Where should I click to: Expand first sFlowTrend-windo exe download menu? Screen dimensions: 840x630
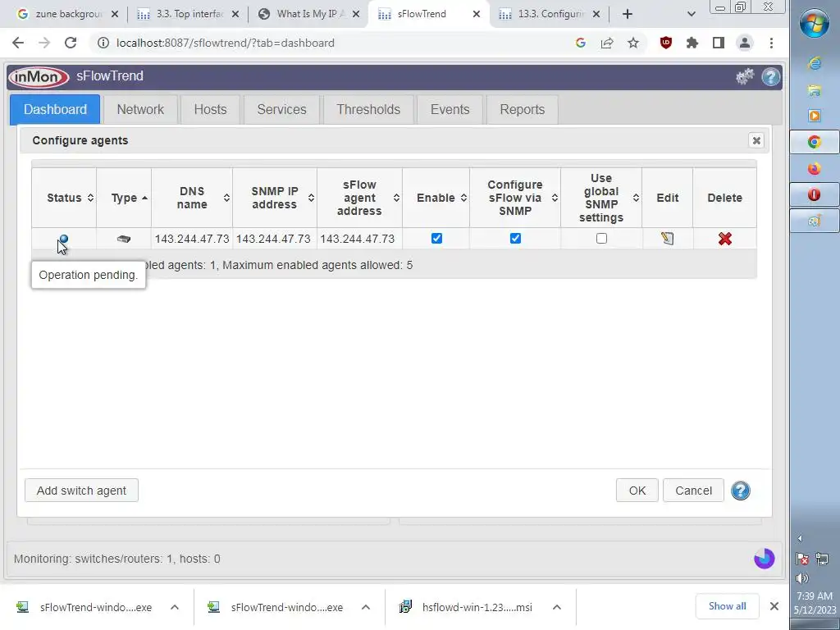point(175,607)
